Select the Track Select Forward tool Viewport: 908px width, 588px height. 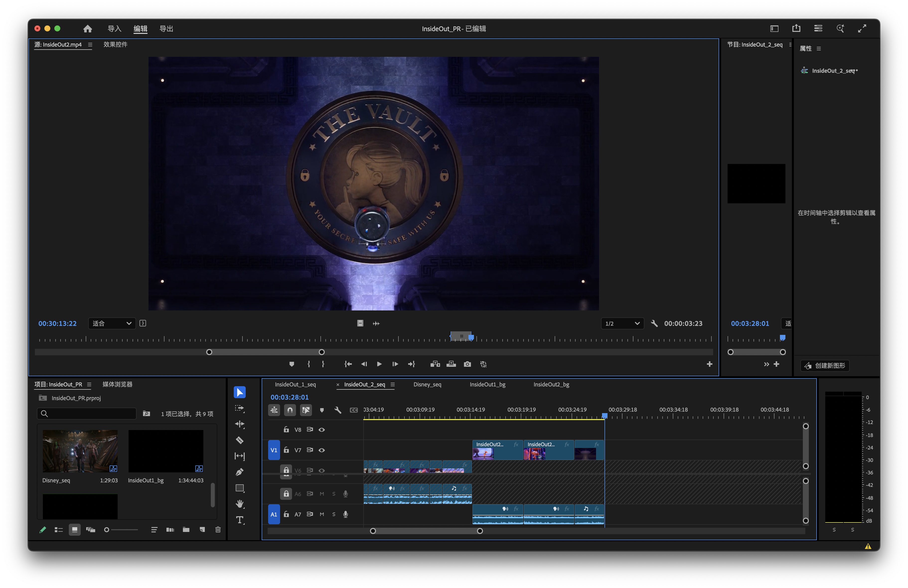coord(240,408)
